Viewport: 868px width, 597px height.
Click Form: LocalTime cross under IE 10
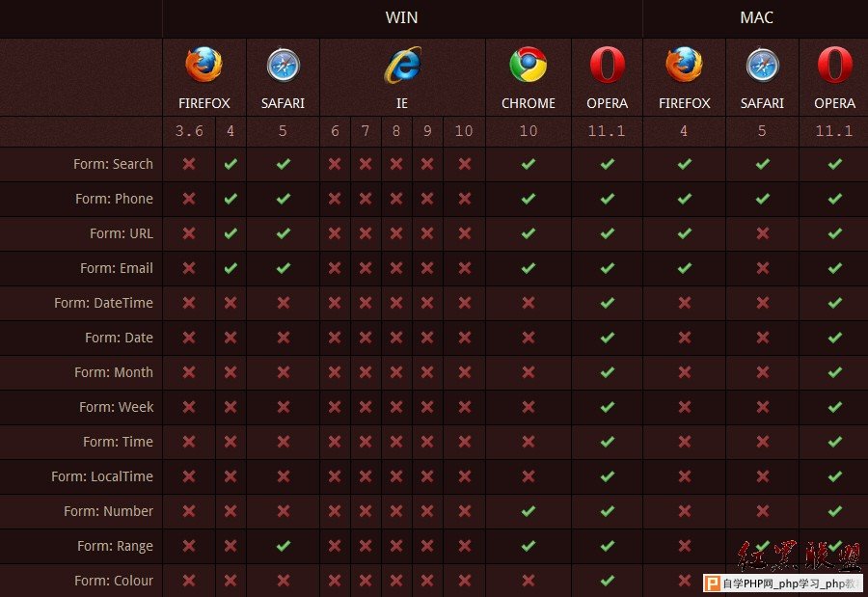click(x=465, y=476)
